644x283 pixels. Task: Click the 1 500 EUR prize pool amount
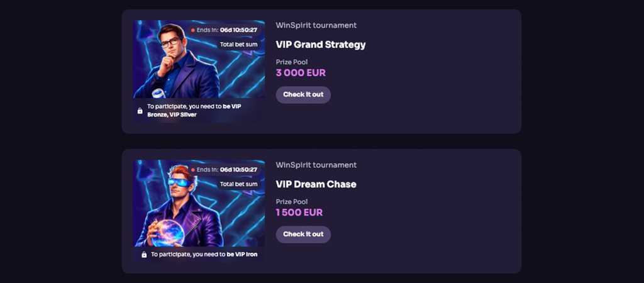[x=299, y=213]
